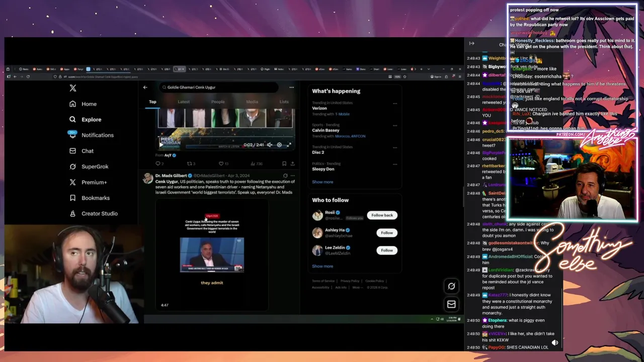Go back with the search page arrow
This screenshot has height=362, width=644.
tap(145, 87)
